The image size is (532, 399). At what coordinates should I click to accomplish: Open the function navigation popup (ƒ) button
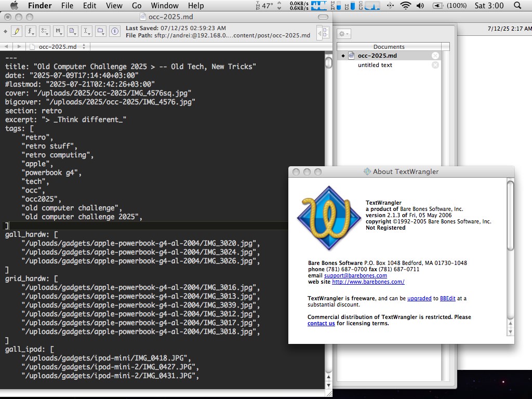(30, 32)
